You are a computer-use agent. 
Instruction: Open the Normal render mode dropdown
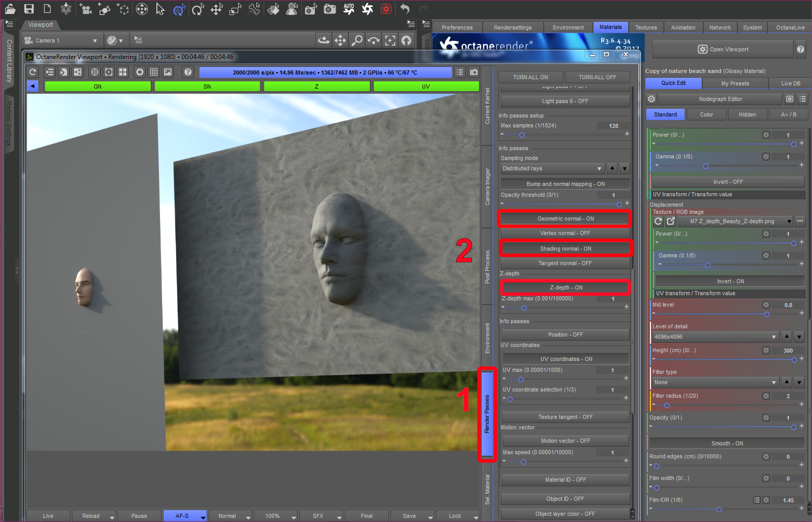pos(230,516)
